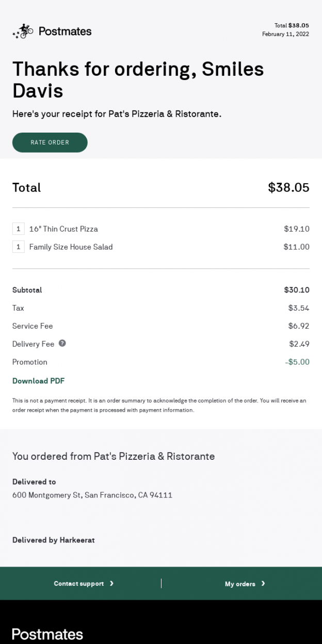The height and width of the screenshot is (644, 322).
Task: Click the Service Fee row label
Action: [x=33, y=326]
